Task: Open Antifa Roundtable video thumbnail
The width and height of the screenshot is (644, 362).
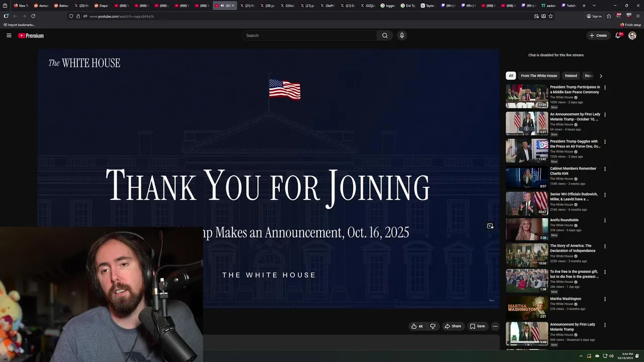Action: point(527,229)
